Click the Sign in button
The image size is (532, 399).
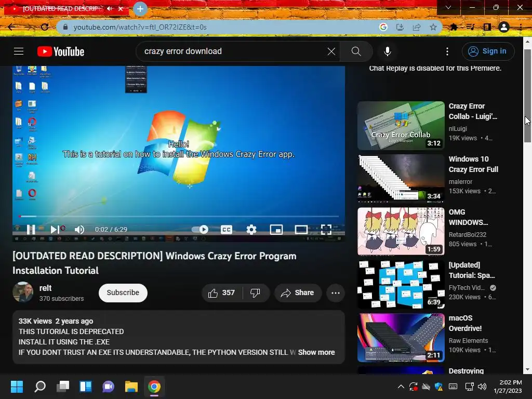[x=488, y=51]
